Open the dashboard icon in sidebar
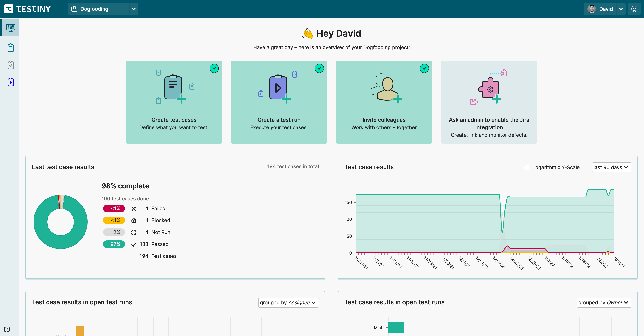 [x=11, y=27]
